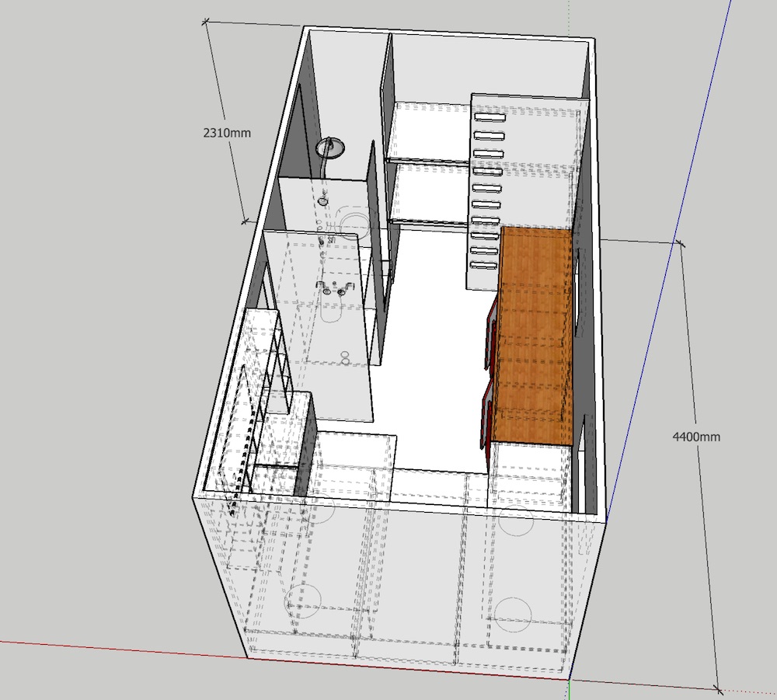
Task: Click the 4400mm dimension label
Action: [695, 437]
